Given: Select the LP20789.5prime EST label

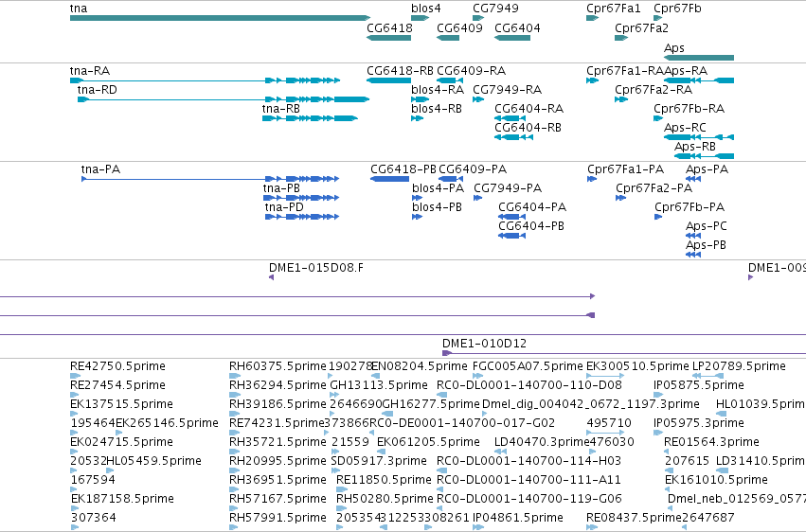Looking at the screenshot, I should [739, 365].
